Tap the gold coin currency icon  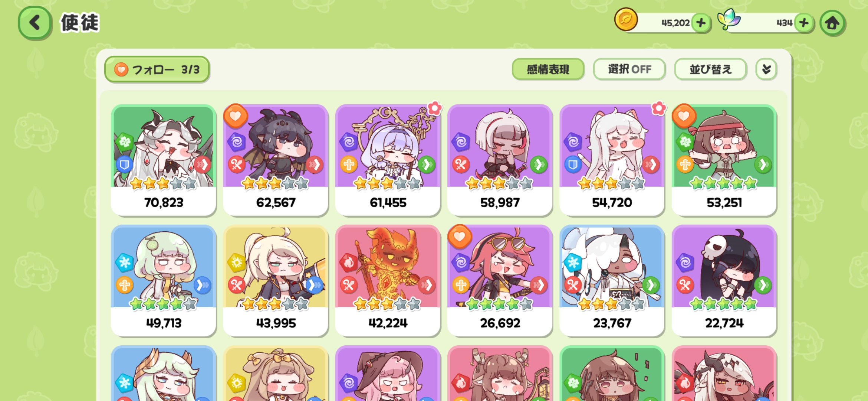[x=626, y=19]
